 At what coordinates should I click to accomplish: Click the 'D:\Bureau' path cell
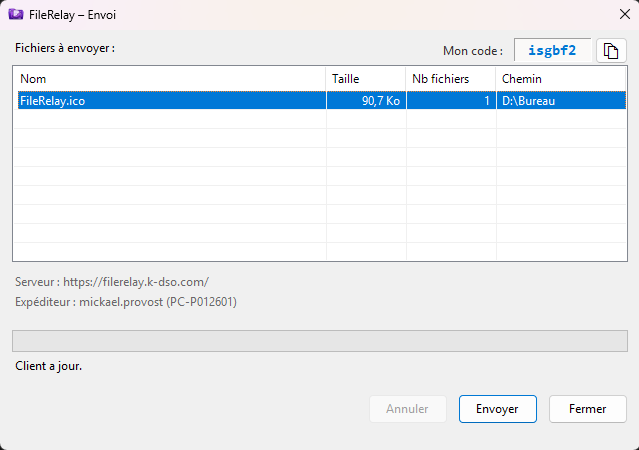[x=561, y=101]
